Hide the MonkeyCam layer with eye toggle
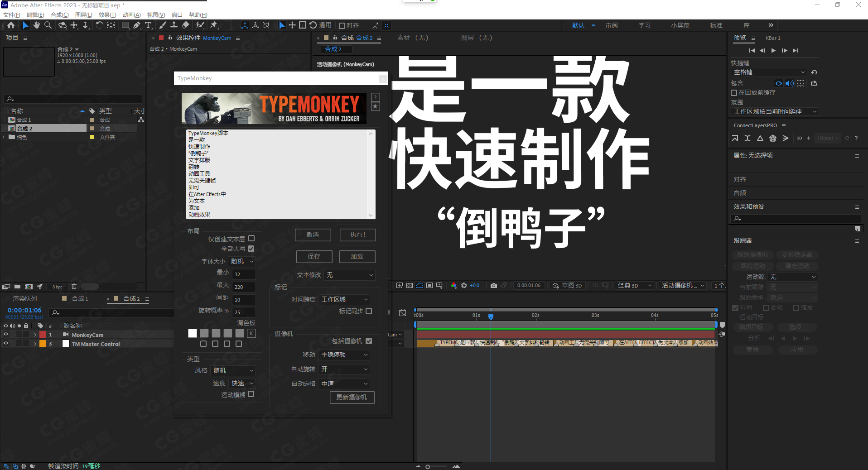 (x=6, y=335)
